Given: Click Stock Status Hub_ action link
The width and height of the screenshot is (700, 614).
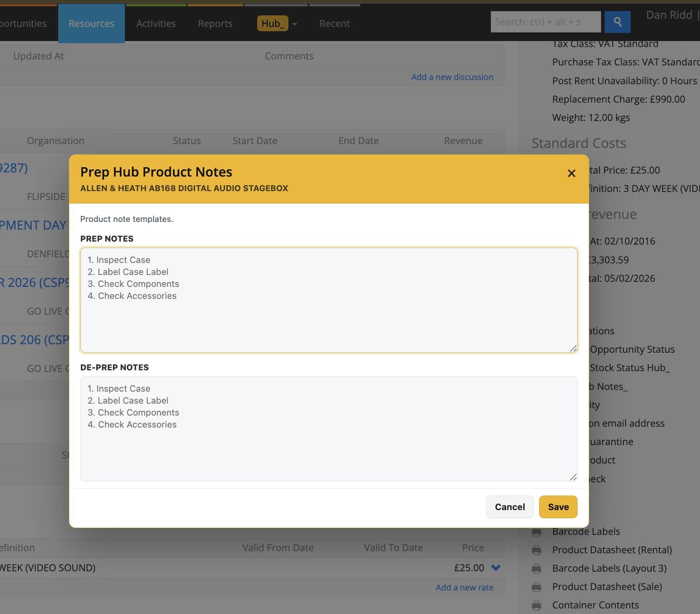Looking at the screenshot, I should pos(630,368).
